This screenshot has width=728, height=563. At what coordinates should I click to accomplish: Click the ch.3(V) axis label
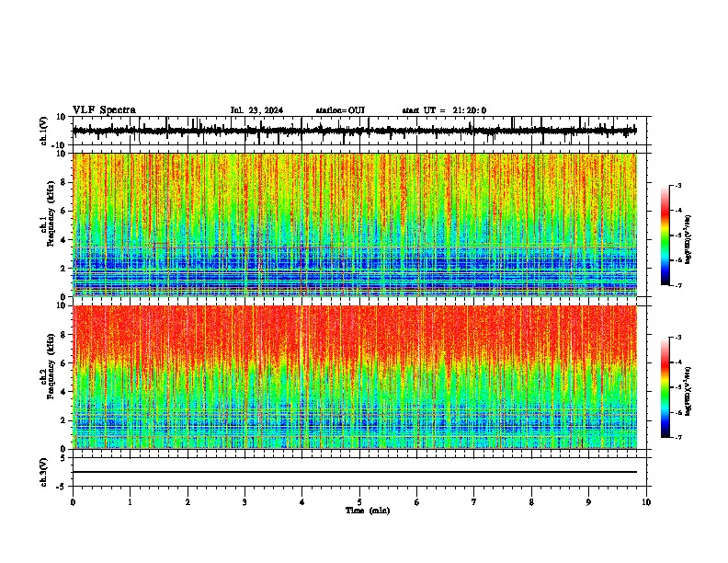(44, 472)
